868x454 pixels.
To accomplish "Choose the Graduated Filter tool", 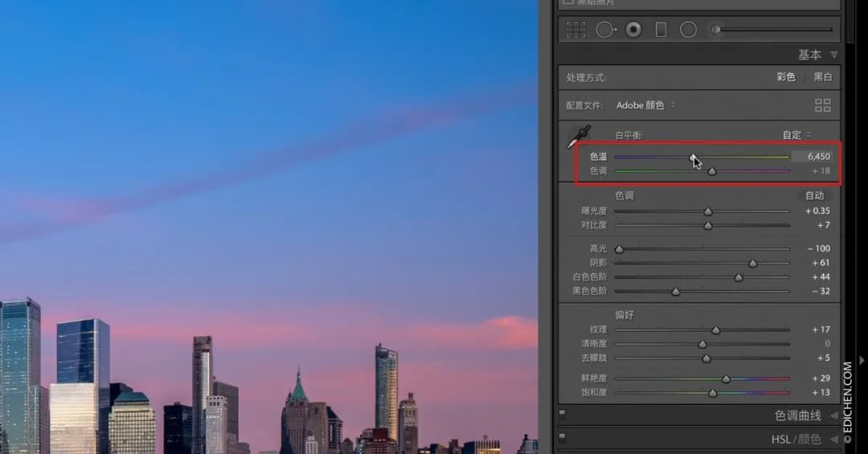I will point(661,30).
